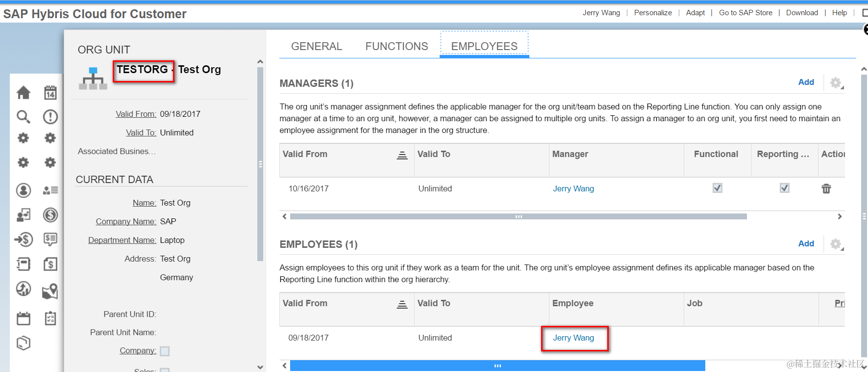868x372 pixels.
Task: Open the Managers section gear settings
Action: coord(836,82)
